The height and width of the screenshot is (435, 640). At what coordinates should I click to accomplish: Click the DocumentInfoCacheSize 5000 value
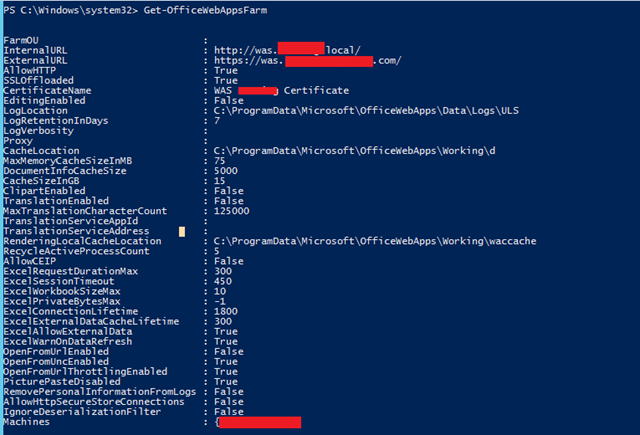pyautogui.click(x=226, y=171)
